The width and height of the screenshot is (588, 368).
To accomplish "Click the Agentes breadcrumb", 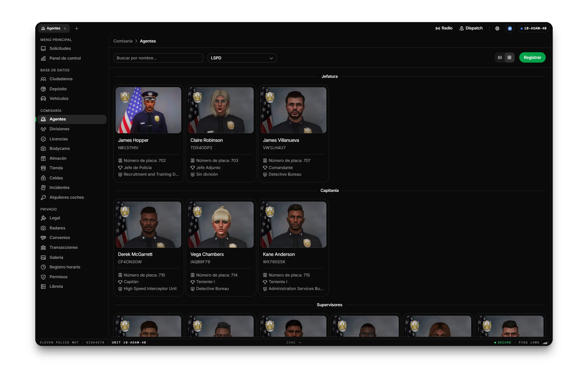I will pyautogui.click(x=148, y=41).
